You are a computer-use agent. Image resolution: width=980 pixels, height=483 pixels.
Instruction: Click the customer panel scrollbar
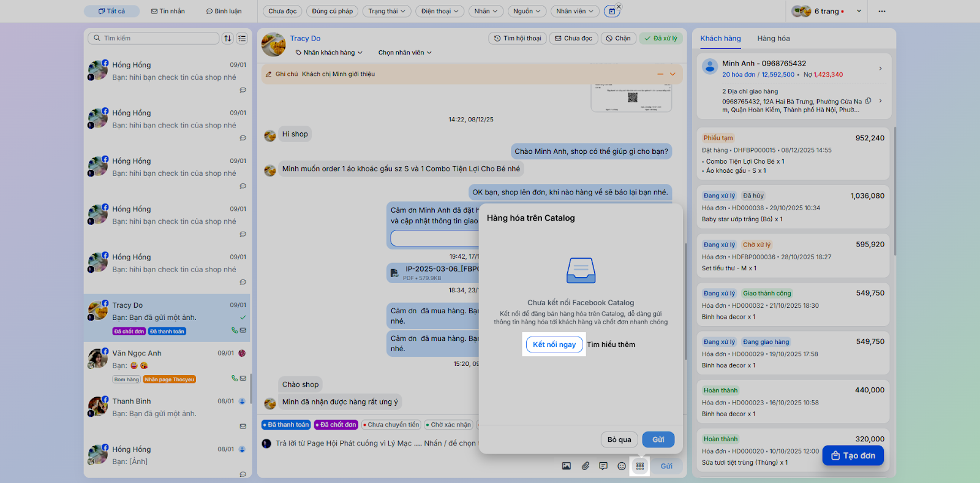point(895,191)
